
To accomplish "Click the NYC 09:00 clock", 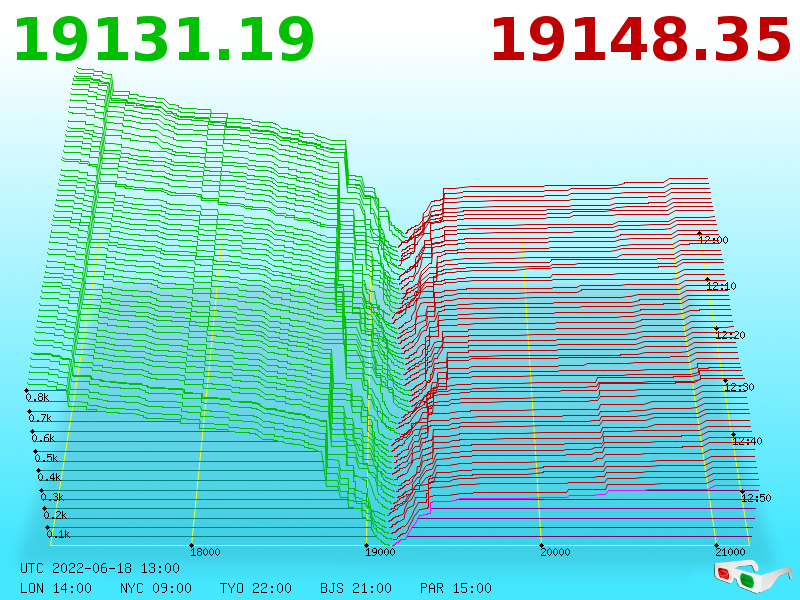I will 156,588.
